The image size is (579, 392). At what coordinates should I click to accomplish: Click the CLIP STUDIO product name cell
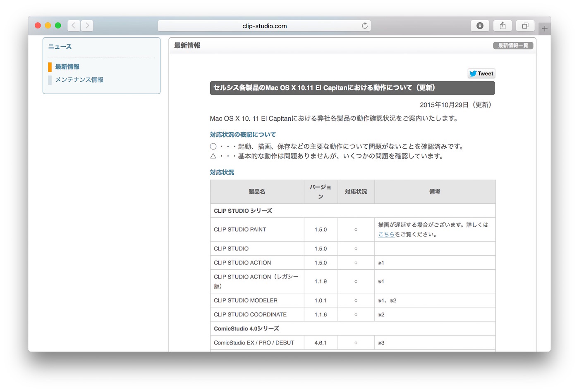(257, 249)
